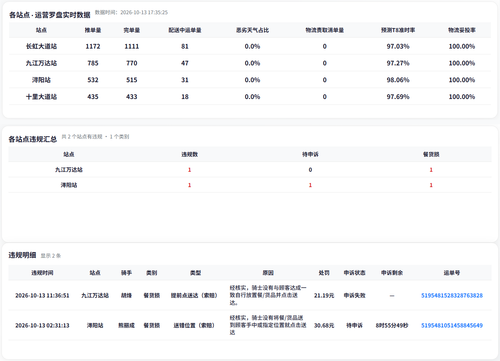Viewport: 500px width, 361px height.
Task: Click the 原因 column header
Action: (268, 273)
